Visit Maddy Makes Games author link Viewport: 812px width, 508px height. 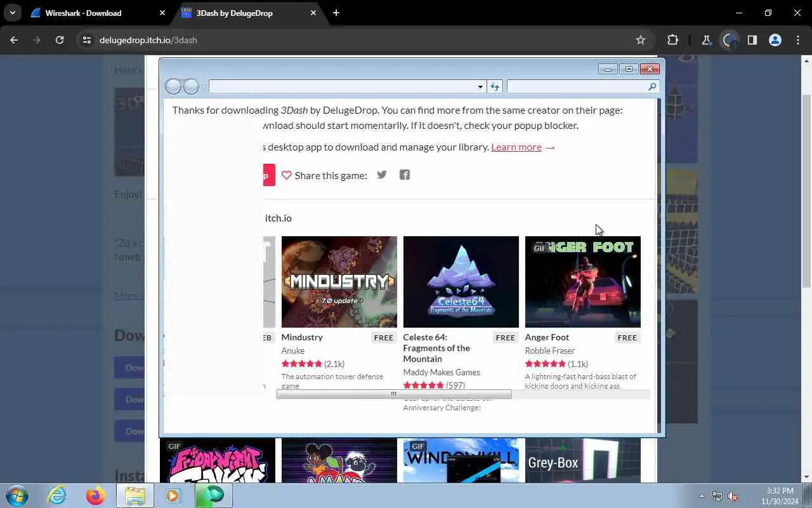[x=442, y=372]
